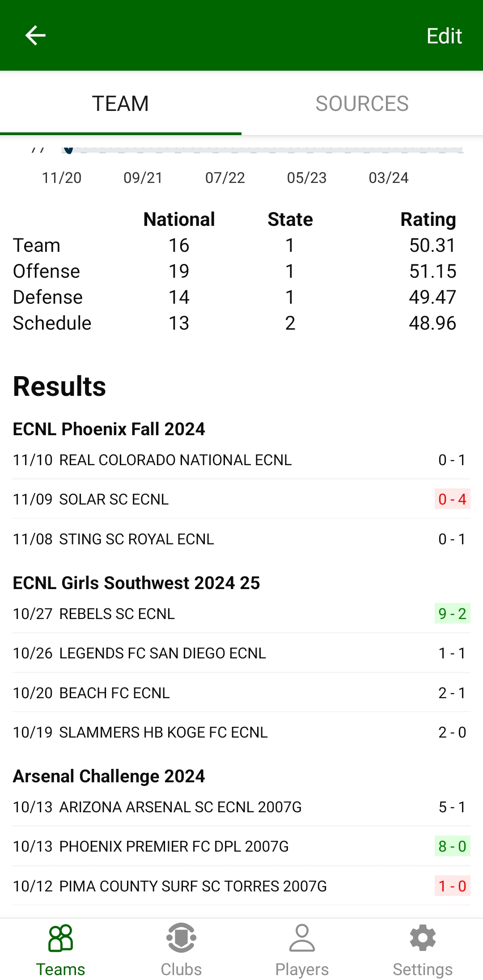Go to the Players person icon
This screenshot has height=980, width=483.
302,938
